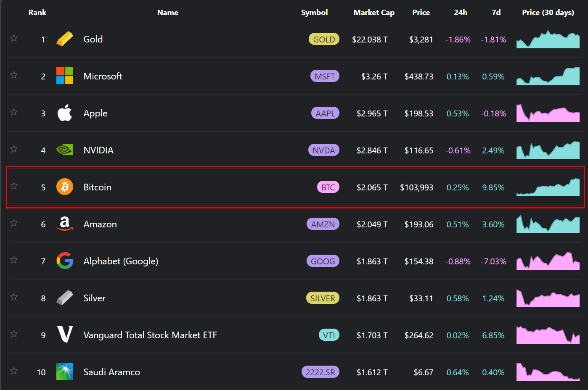Click the Microsoft logo icon

[x=65, y=76]
